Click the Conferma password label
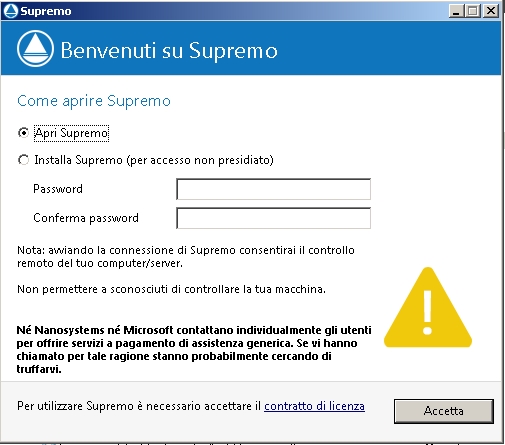 [86, 218]
